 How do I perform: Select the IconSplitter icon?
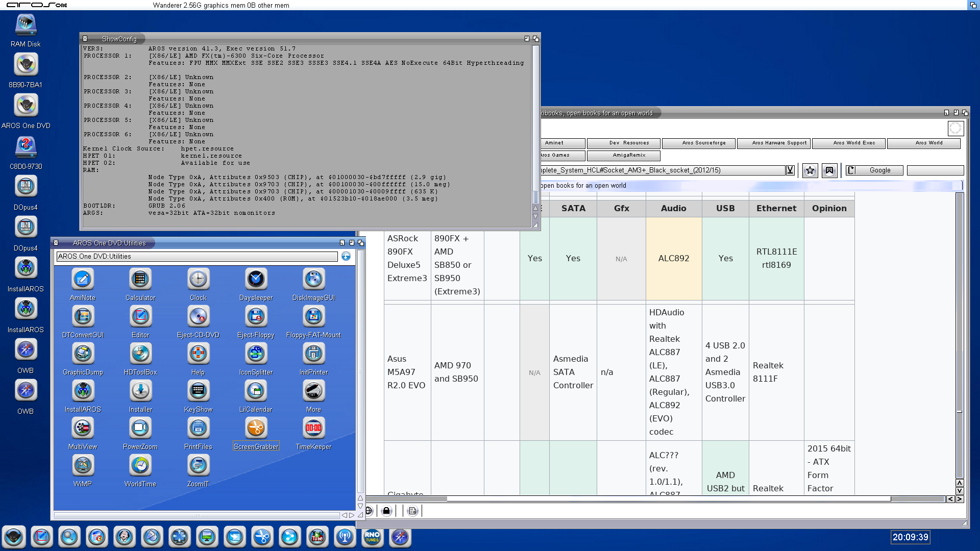coord(256,354)
